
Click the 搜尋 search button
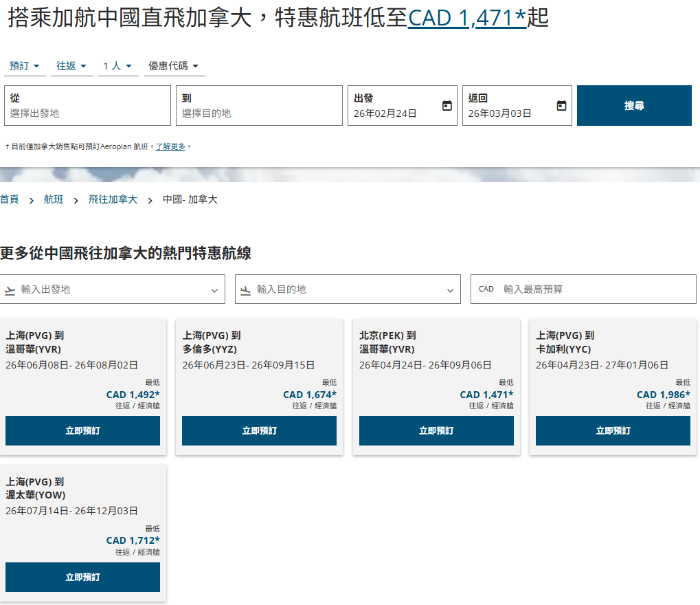[634, 105]
